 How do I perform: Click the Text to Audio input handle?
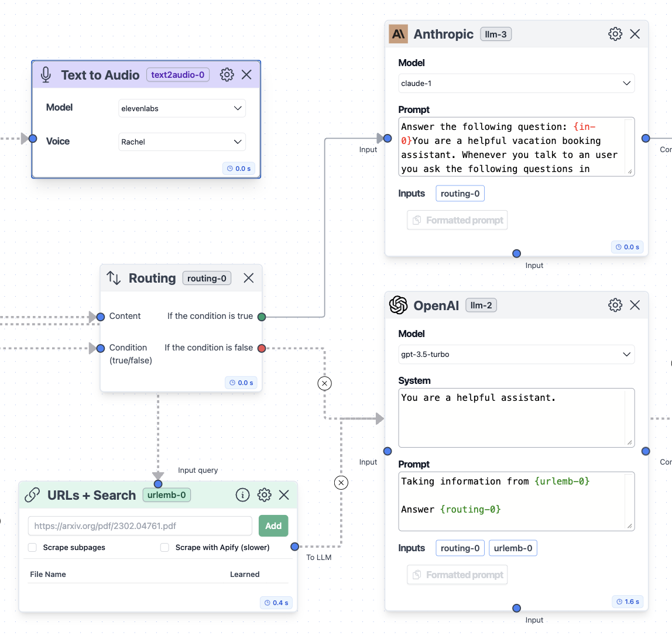(x=33, y=139)
